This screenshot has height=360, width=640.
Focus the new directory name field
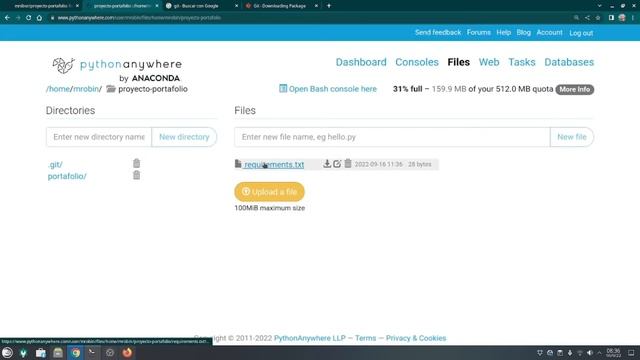pos(99,137)
